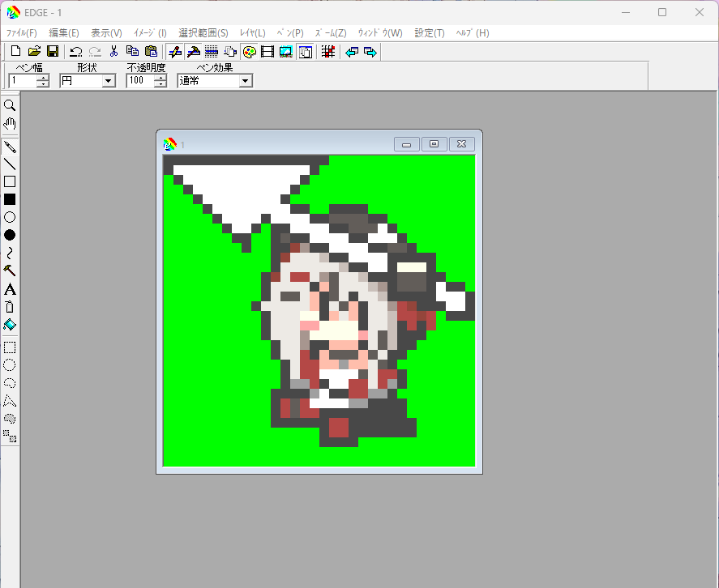
Task: Open the ヘルプ(H) menu
Action: [473, 33]
